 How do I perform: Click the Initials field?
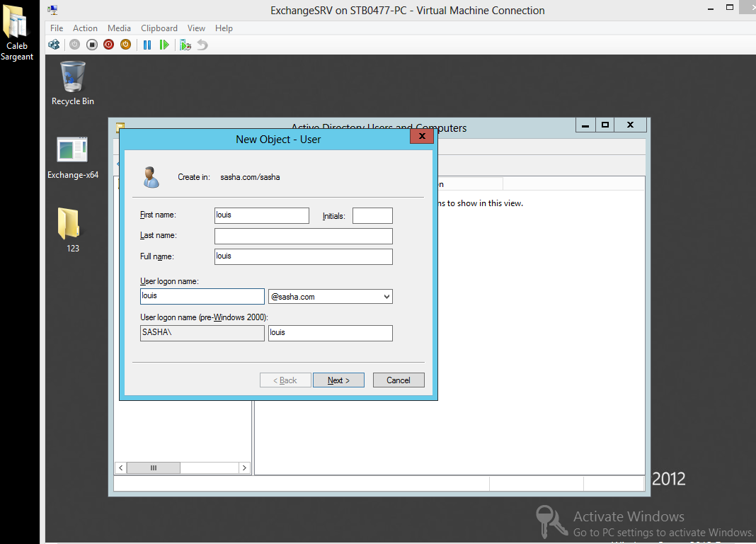[373, 215]
